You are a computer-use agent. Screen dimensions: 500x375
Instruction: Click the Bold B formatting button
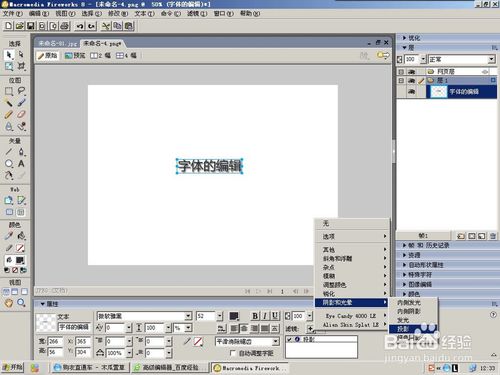point(255,316)
